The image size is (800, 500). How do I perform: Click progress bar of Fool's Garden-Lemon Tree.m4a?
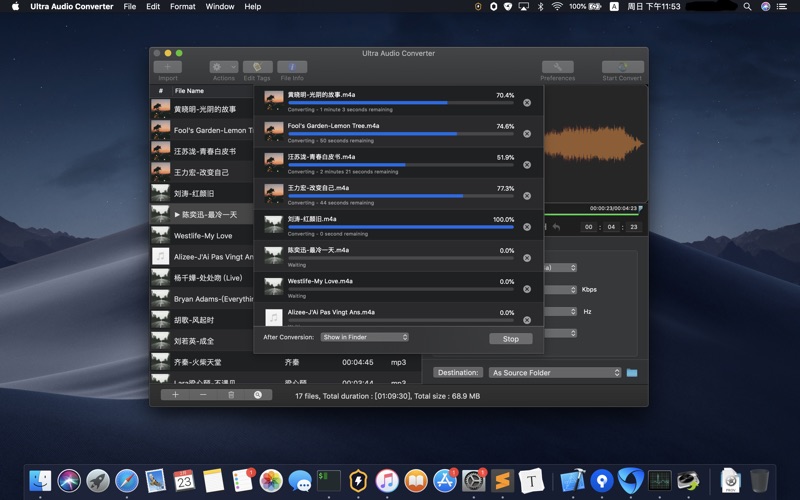(x=401, y=134)
